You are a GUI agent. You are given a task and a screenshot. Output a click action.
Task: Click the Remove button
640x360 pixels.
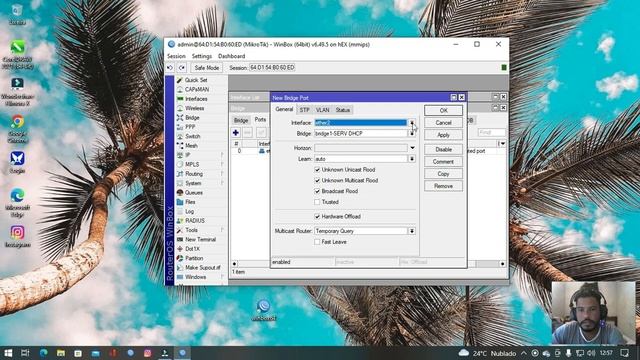[443, 186]
